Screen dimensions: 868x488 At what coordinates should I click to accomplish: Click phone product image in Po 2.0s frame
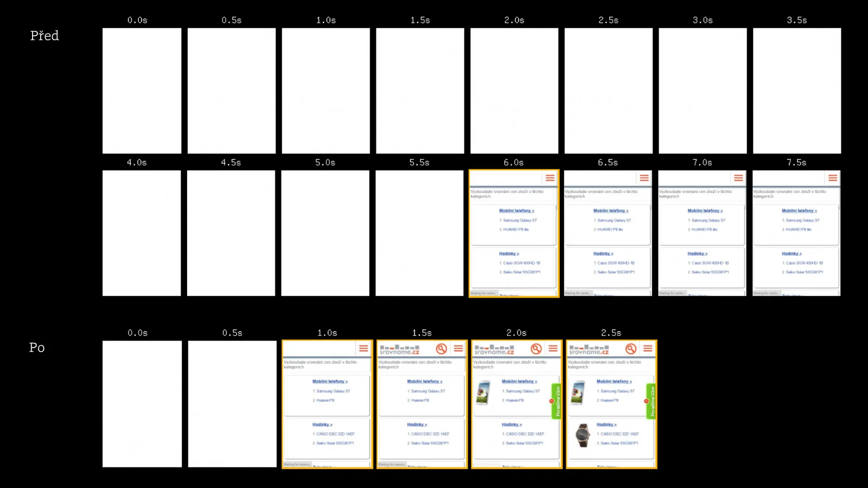[483, 393]
